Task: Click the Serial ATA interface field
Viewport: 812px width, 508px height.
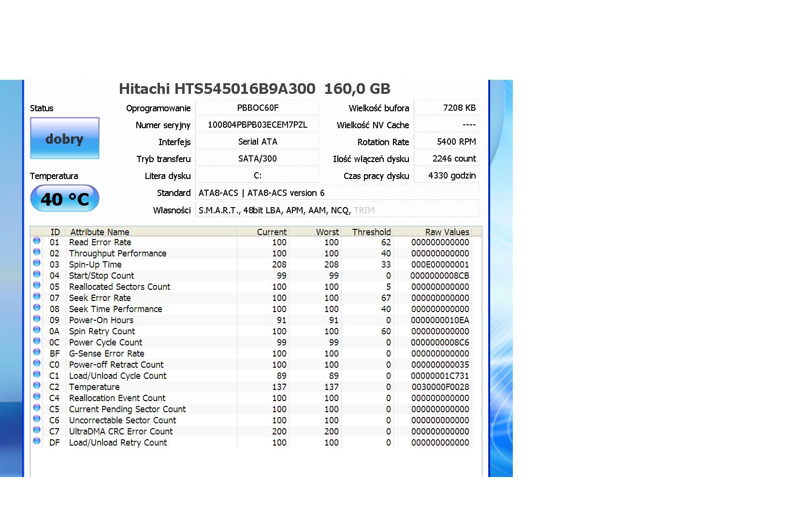Action: (x=258, y=141)
